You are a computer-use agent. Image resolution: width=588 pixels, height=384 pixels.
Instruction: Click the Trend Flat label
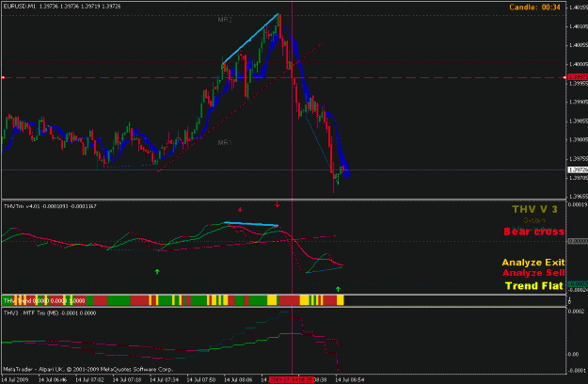point(534,286)
